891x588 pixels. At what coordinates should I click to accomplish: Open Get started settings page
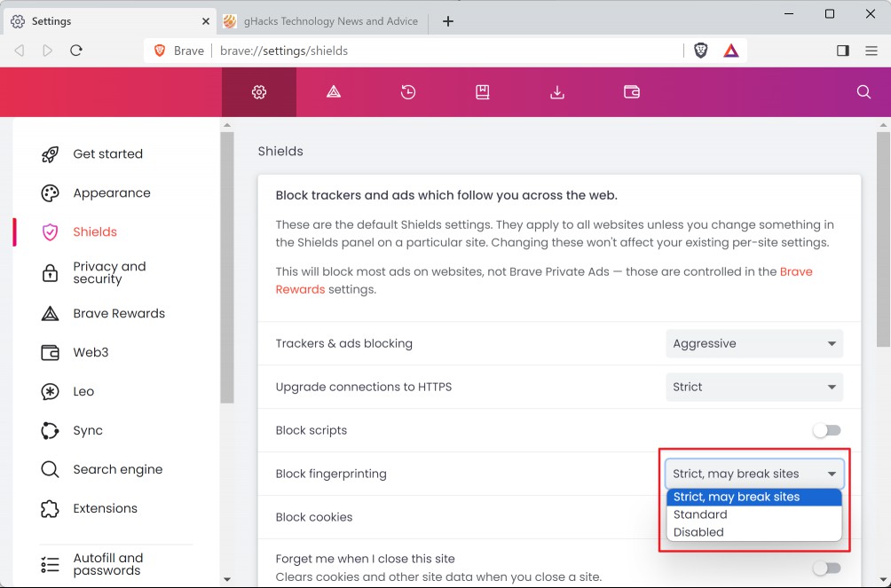108,154
